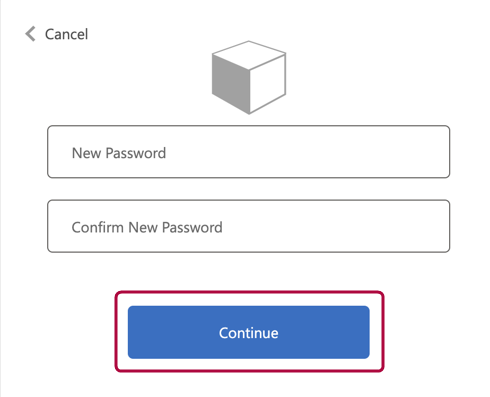Screen dimensions: 490x397
Task: Click the top face of the cube logo
Action: (249, 55)
